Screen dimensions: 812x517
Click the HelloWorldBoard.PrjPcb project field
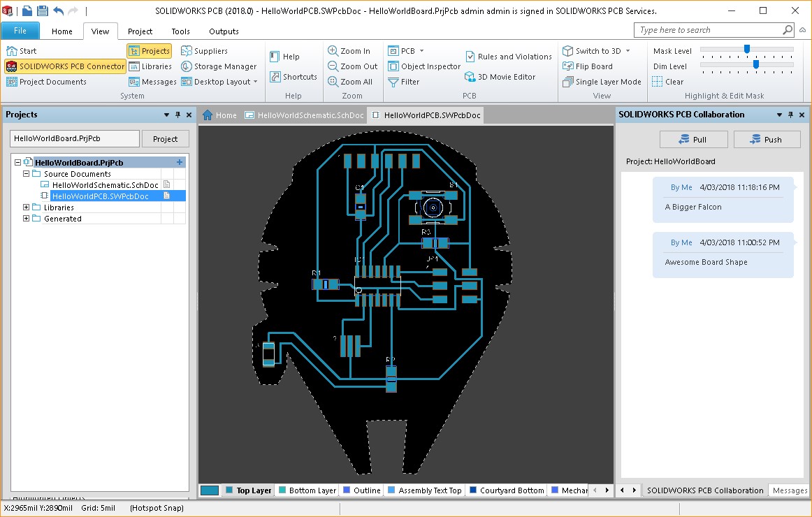tap(75, 138)
